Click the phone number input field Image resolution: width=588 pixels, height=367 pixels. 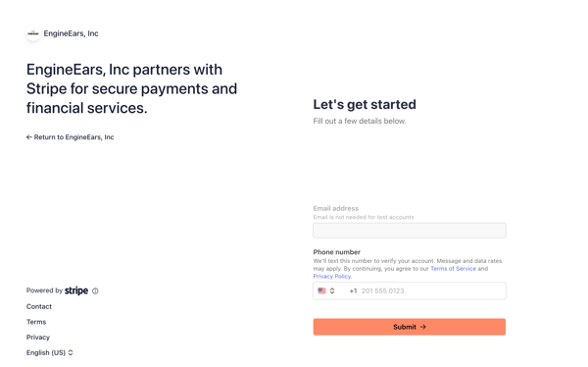pyautogui.click(x=410, y=290)
